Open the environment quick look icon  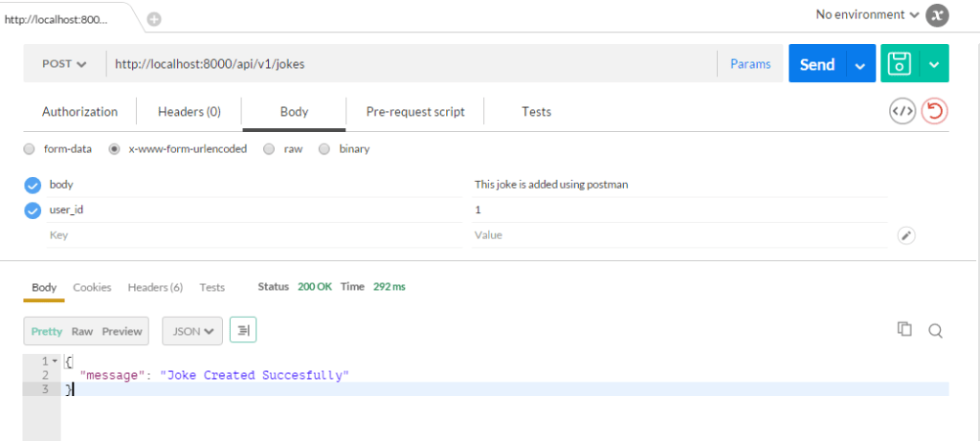(x=939, y=15)
